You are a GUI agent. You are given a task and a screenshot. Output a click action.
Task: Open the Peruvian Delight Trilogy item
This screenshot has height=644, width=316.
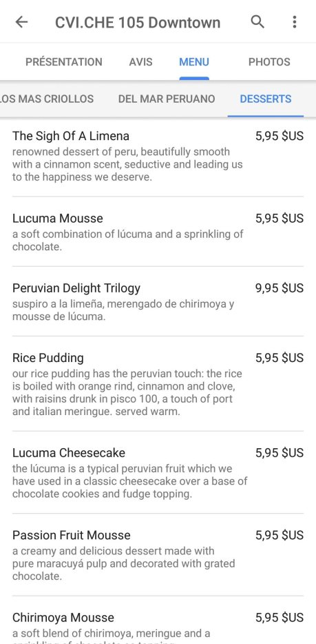158,301
